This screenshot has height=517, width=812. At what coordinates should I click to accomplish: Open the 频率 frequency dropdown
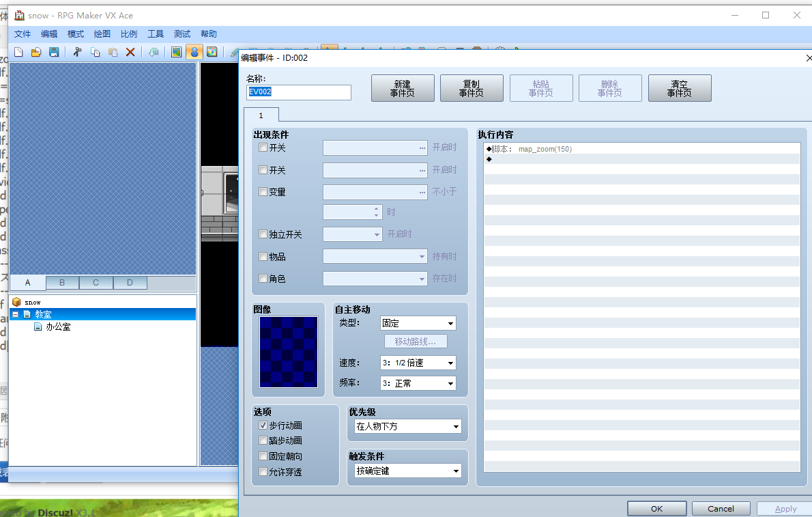(450, 383)
